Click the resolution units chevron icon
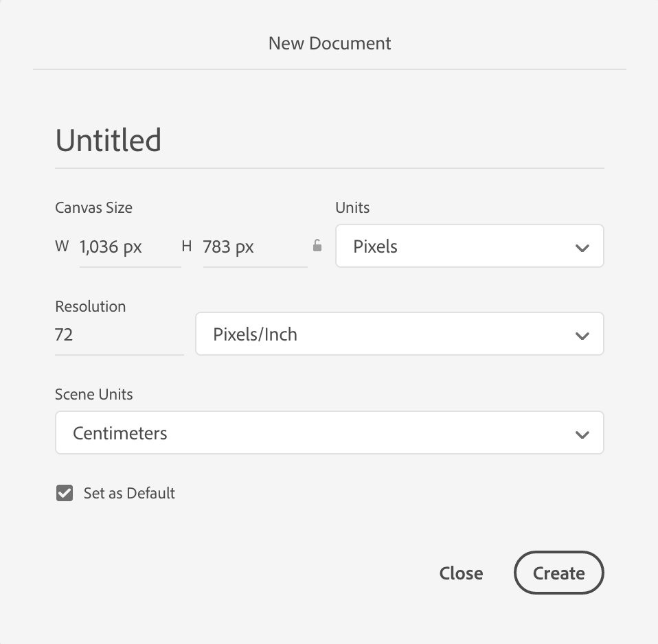 pos(582,334)
